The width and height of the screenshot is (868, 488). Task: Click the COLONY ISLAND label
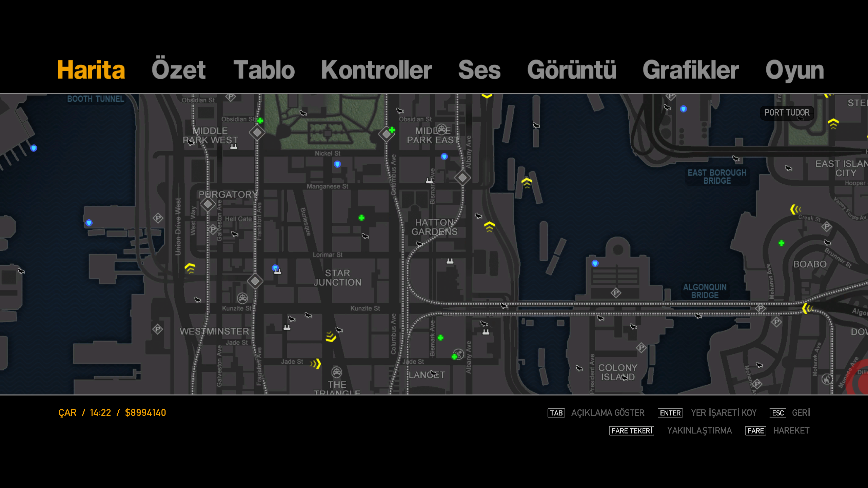point(617,372)
